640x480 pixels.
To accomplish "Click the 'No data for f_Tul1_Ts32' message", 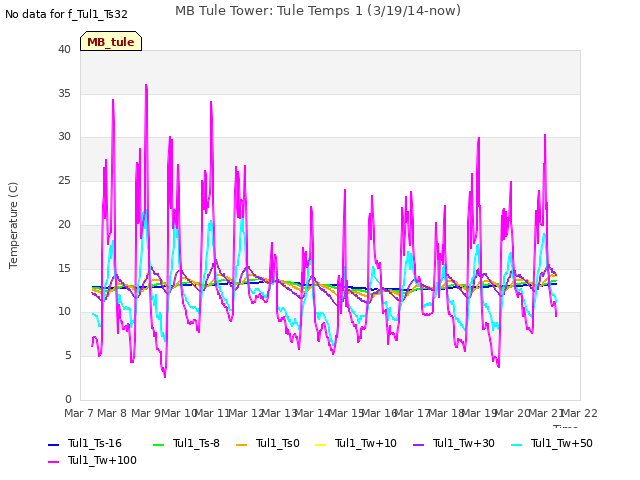I will [66, 15].
